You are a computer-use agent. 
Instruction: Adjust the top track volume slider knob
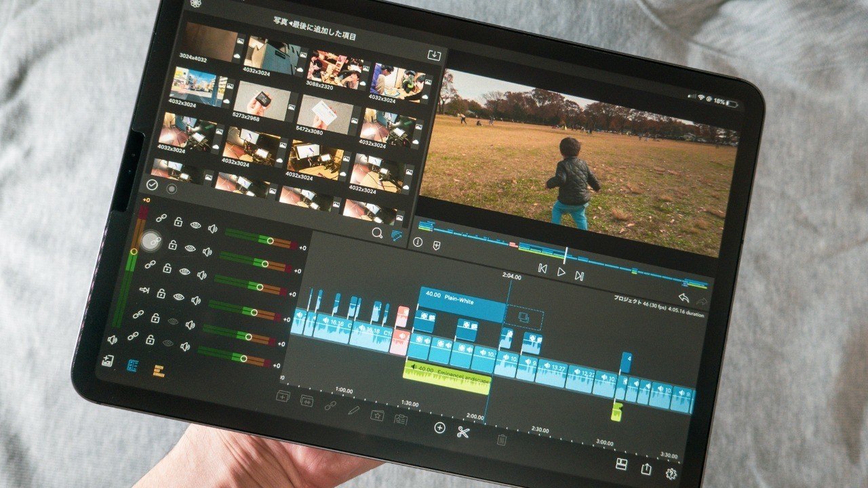click(x=271, y=241)
